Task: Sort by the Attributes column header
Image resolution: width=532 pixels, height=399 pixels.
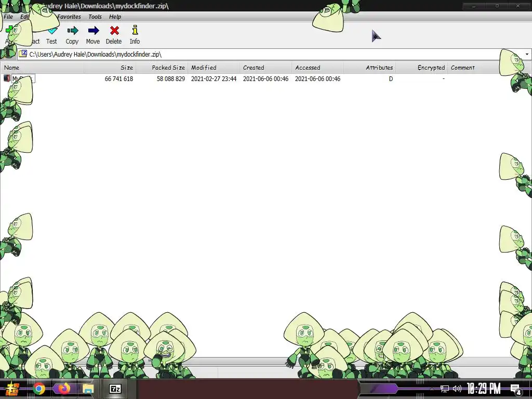Action: pyautogui.click(x=369, y=68)
